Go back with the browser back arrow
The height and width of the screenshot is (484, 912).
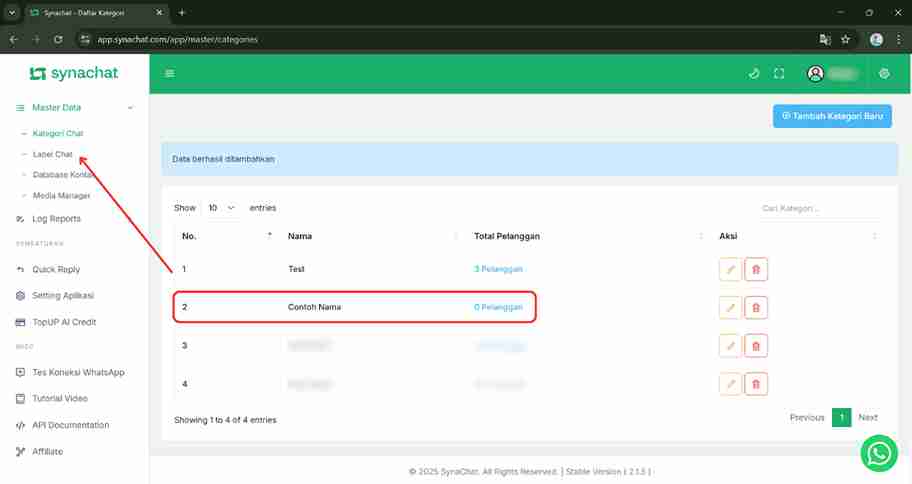(14, 40)
